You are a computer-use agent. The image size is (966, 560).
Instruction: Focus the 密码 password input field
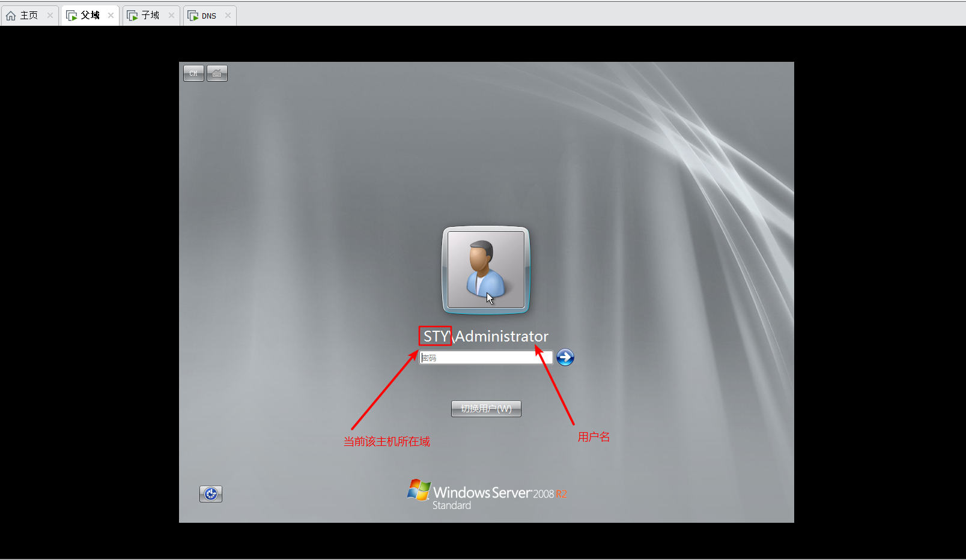click(x=485, y=358)
